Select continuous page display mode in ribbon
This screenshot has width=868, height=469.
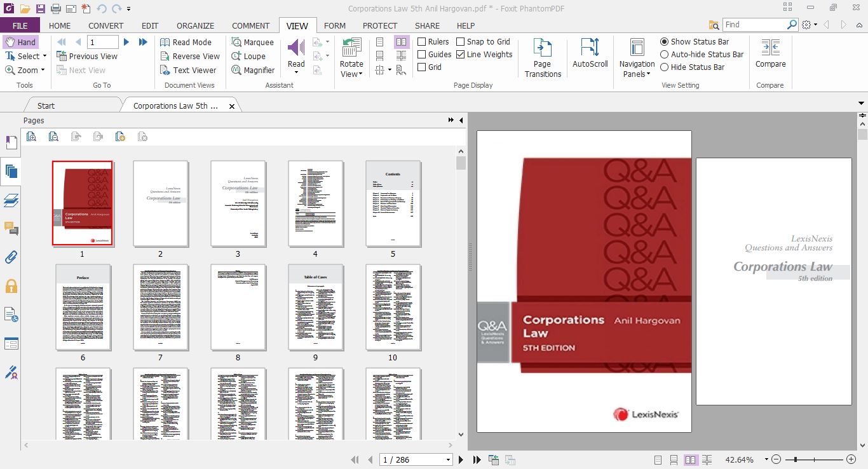coord(380,56)
